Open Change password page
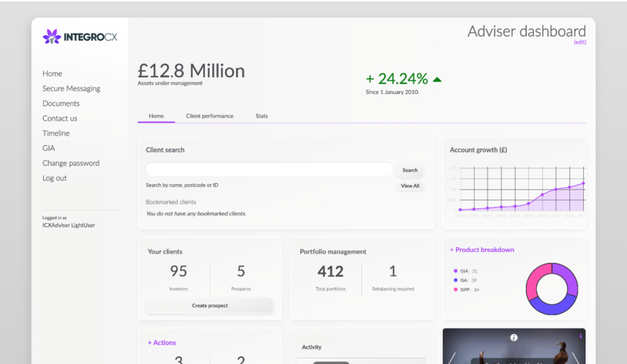 click(71, 163)
